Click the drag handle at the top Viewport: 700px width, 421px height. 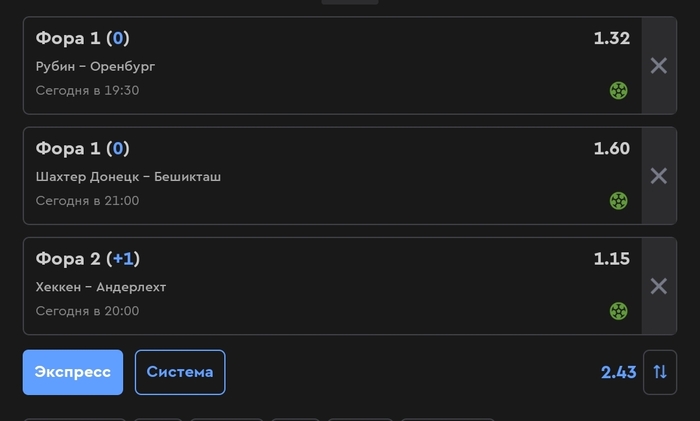pyautogui.click(x=350, y=2)
